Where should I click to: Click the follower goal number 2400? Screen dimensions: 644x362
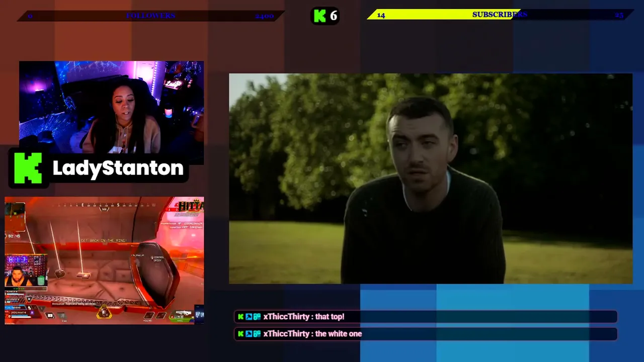pyautogui.click(x=264, y=16)
